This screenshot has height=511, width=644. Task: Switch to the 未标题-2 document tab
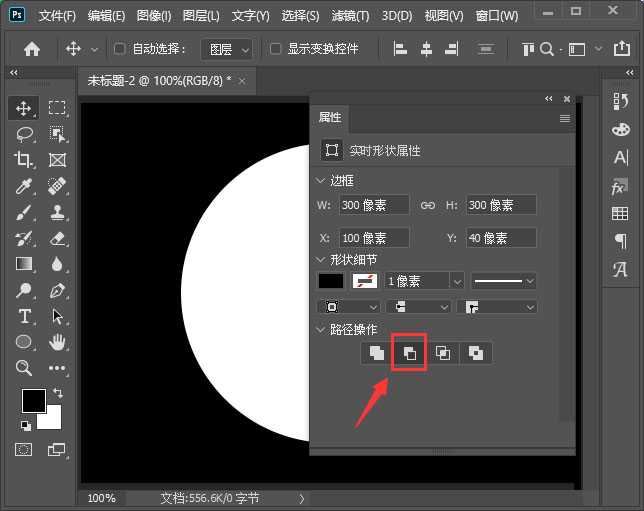(158, 80)
